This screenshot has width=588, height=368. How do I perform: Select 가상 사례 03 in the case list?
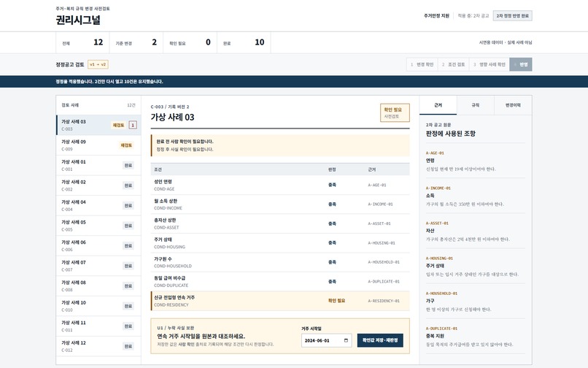(x=98, y=125)
